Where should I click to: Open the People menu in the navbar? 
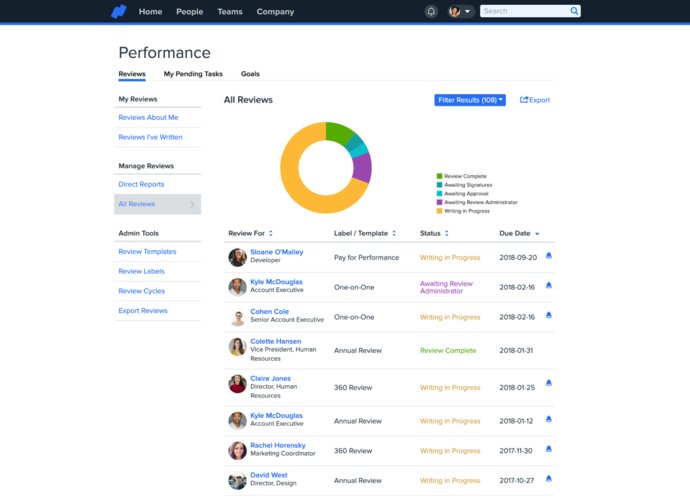pyautogui.click(x=189, y=12)
